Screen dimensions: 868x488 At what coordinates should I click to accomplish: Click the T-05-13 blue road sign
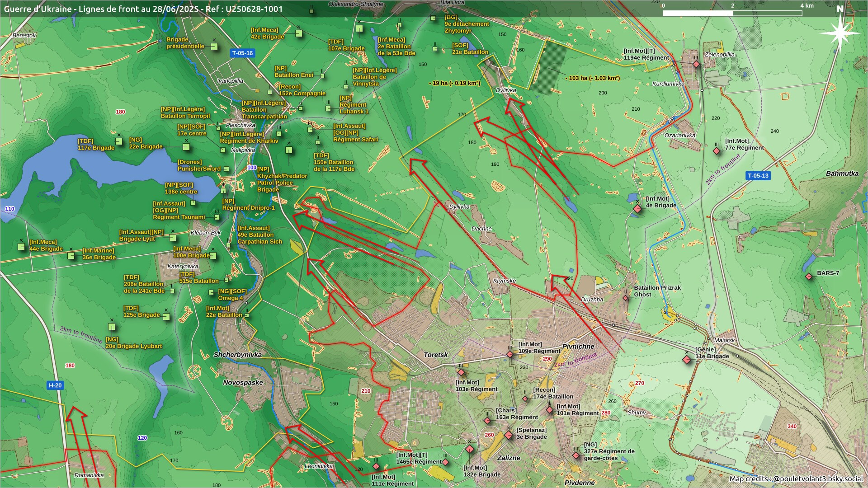click(758, 176)
